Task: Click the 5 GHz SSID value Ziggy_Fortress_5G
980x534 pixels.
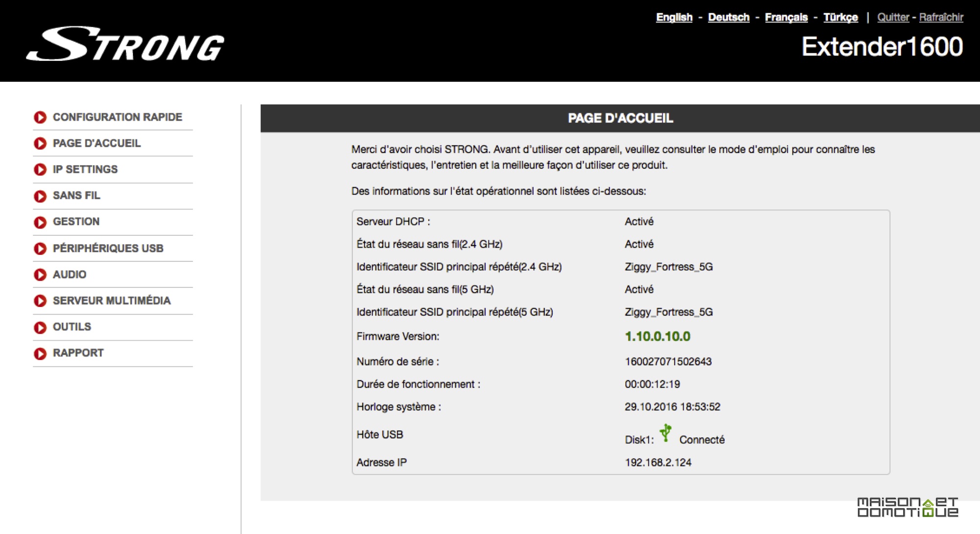Action: [x=669, y=312]
